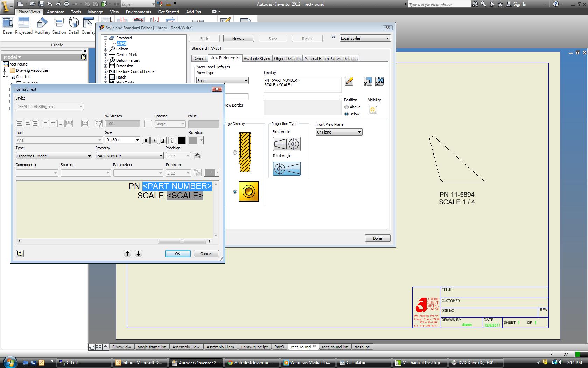Open the Annotate ribbon tab
The image size is (588, 368).
pos(56,12)
